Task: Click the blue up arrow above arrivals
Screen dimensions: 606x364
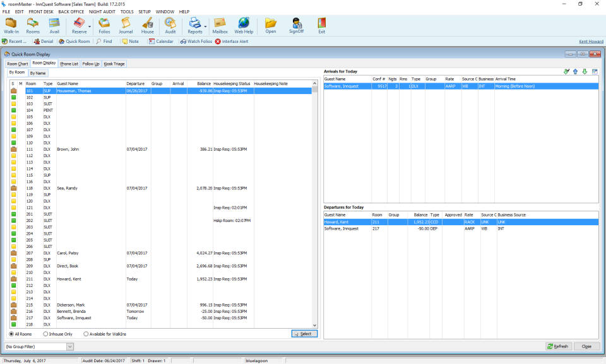Action: point(575,71)
